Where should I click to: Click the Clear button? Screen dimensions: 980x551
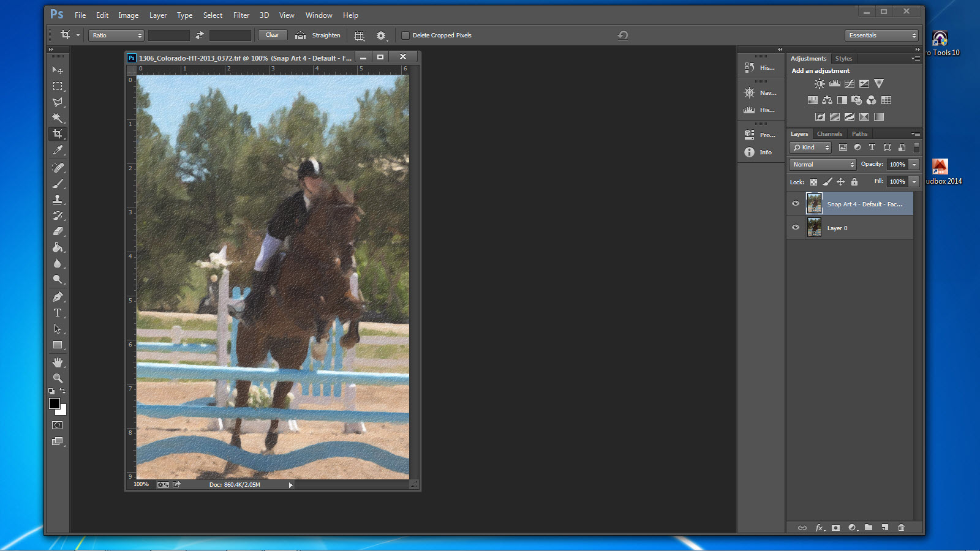[x=273, y=35]
